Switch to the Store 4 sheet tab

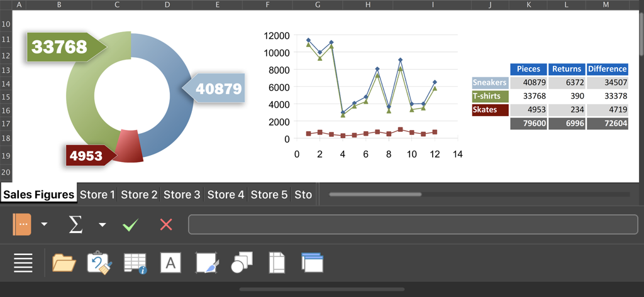pos(226,195)
